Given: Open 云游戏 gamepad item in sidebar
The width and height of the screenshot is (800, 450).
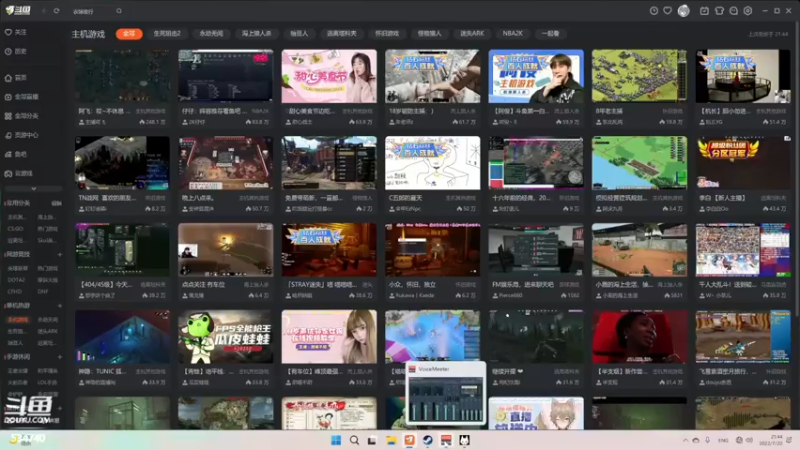Looking at the screenshot, I should coord(19,173).
